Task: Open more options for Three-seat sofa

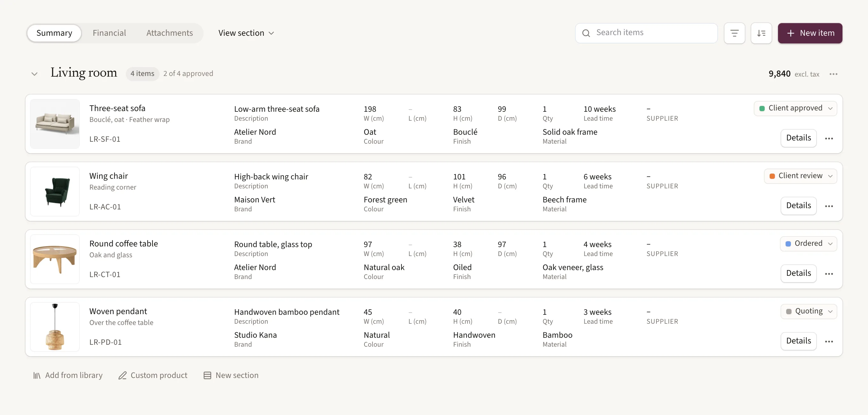Action: point(829,138)
